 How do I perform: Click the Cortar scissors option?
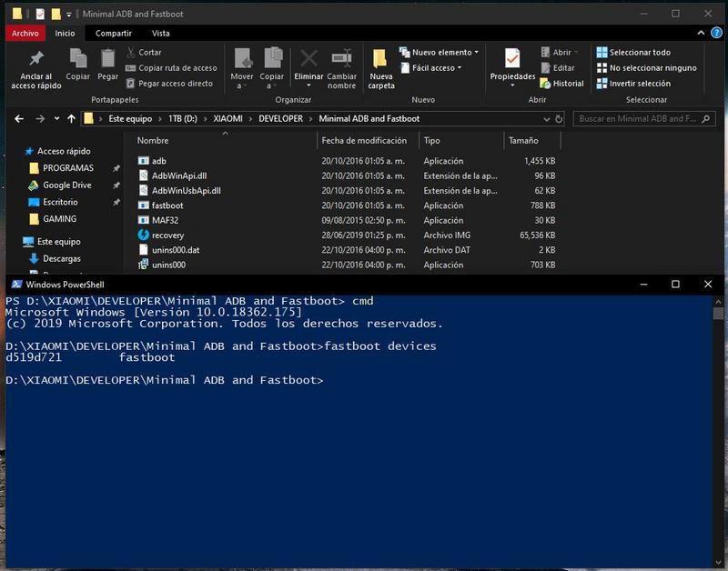click(144, 53)
